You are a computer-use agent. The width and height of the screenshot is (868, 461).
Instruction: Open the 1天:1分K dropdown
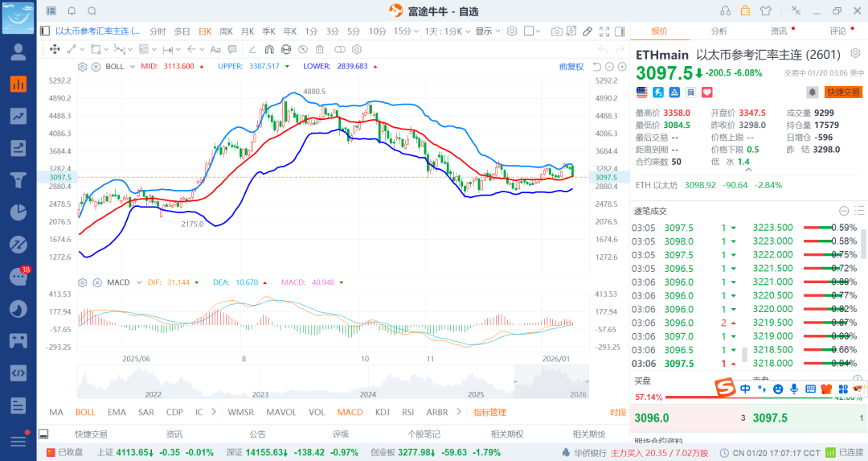(x=448, y=31)
